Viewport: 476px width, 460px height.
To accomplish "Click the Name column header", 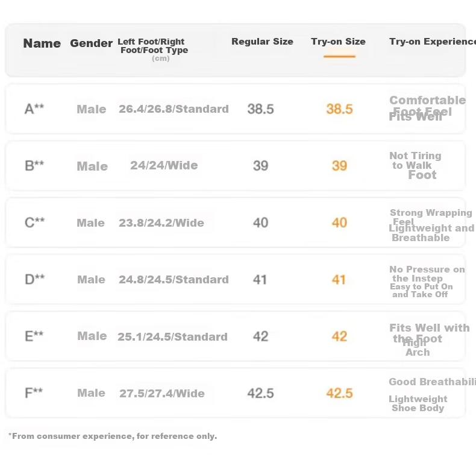I will point(42,43).
